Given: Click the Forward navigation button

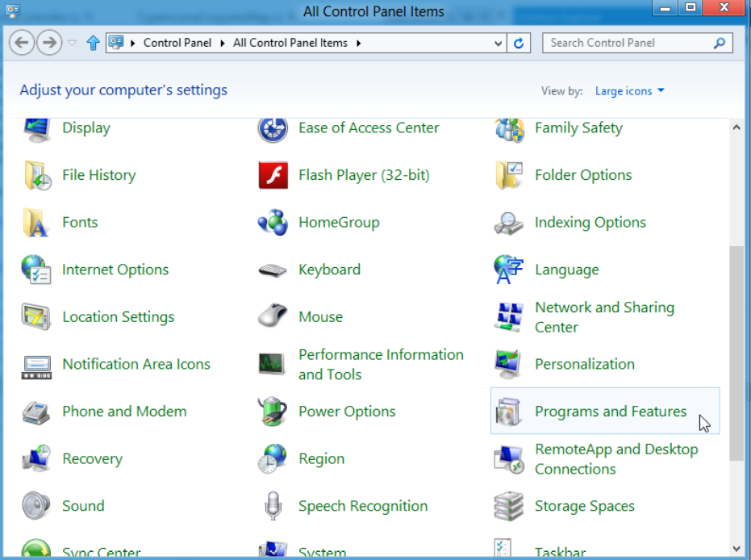Looking at the screenshot, I should (x=49, y=43).
